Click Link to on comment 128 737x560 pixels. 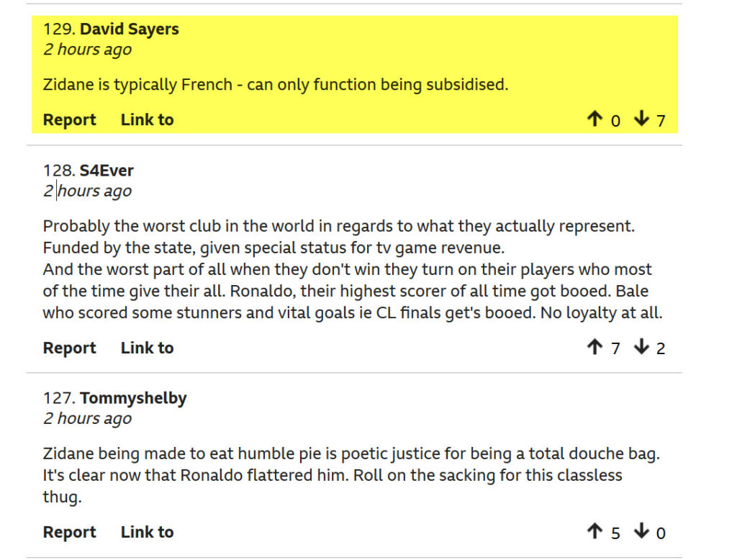tap(147, 348)
